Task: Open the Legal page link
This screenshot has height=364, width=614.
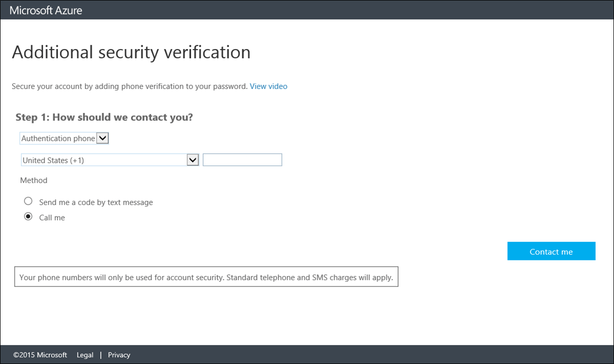Action: (85, 354)
